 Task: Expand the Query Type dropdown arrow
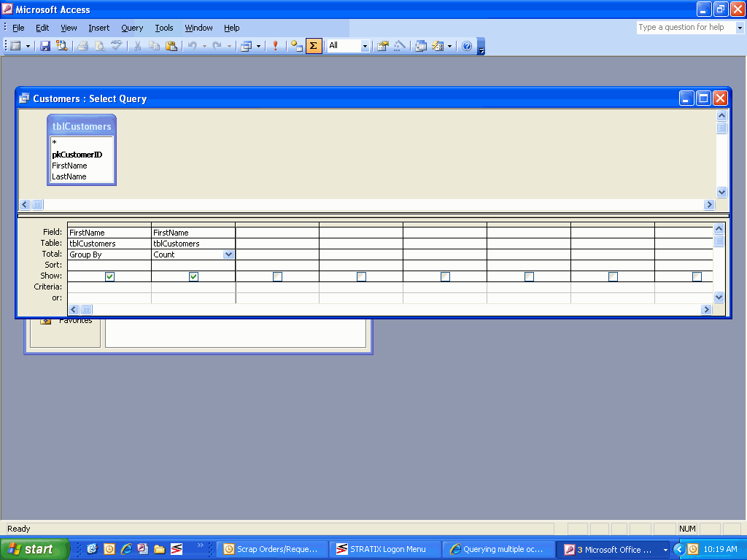click(x=258, y=46)
